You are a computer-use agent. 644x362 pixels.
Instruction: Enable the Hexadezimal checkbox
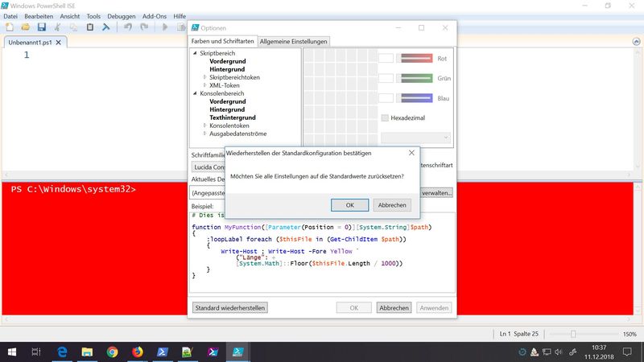(x=385, y=118)
